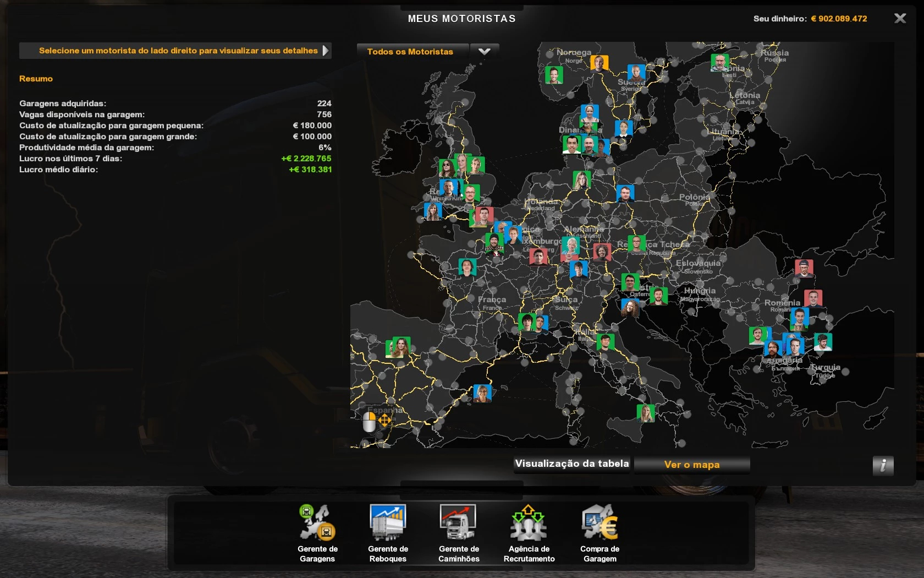Close the Meus Motoristas window
This screenshot has width=924, height=578.
[900, 19]
